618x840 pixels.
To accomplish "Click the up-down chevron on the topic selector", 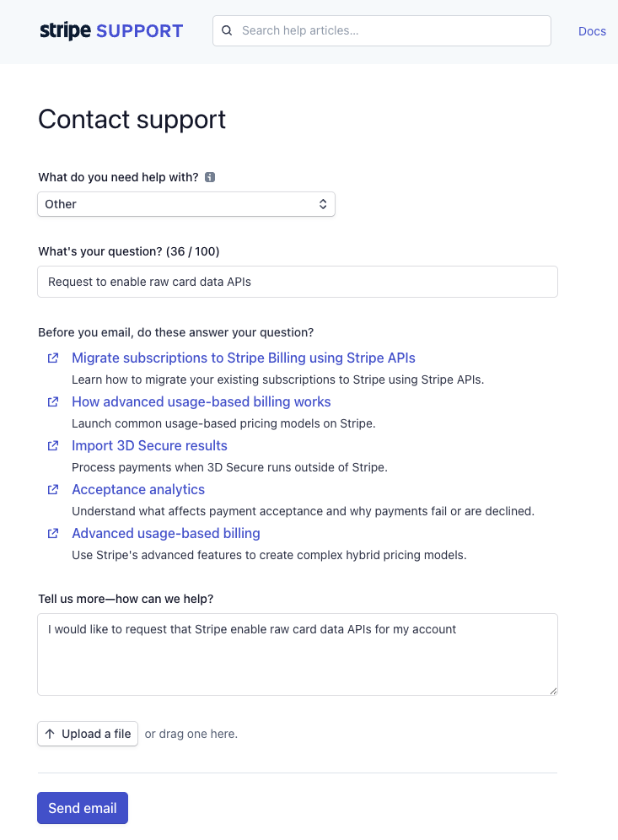I will click(323, 204).
